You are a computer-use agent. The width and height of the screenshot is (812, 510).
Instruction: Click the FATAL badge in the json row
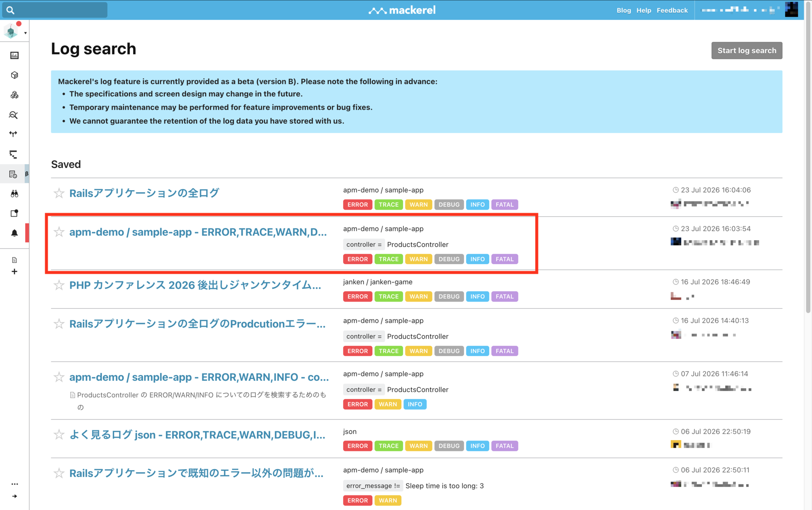click(x=505, y=446)
